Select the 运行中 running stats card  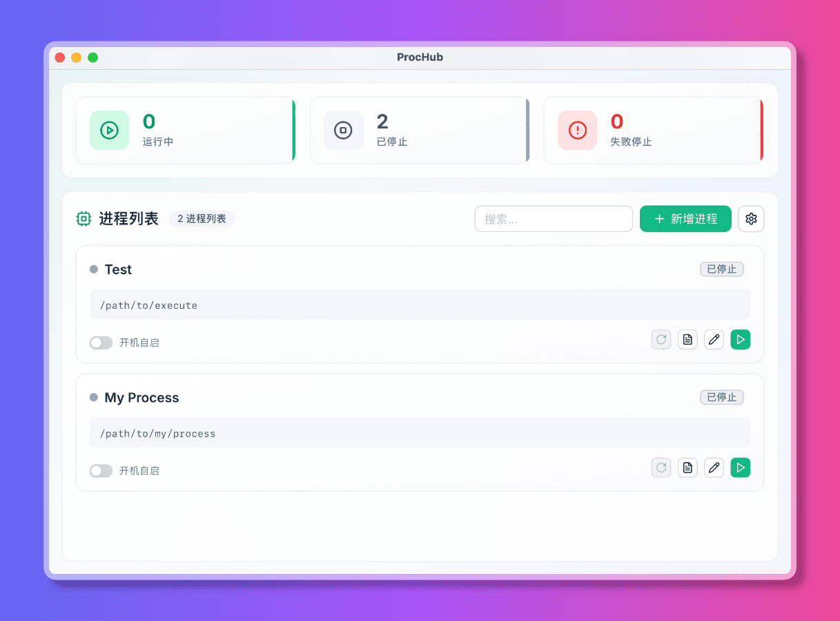(185, 131)
